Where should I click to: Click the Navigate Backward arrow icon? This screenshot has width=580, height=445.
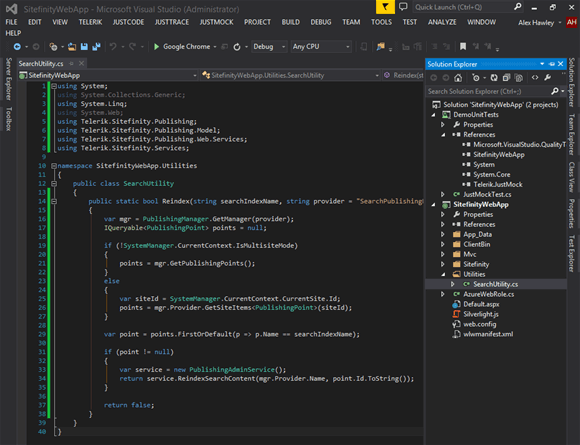[17, 47]
